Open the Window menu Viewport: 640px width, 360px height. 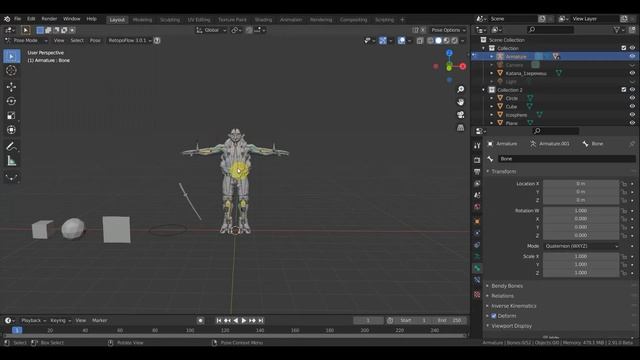[x=71, y=19]
